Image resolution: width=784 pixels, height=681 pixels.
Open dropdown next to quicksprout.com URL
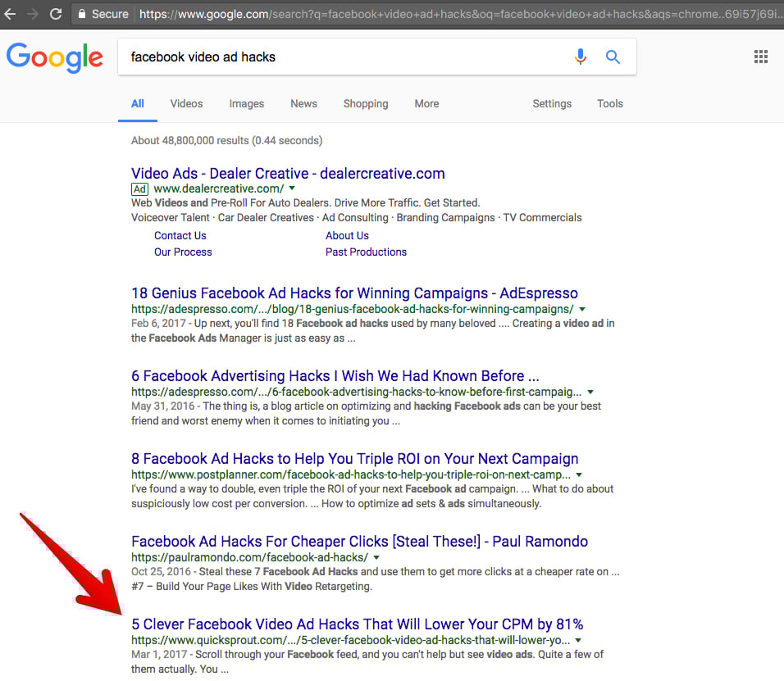pos(578,640)
